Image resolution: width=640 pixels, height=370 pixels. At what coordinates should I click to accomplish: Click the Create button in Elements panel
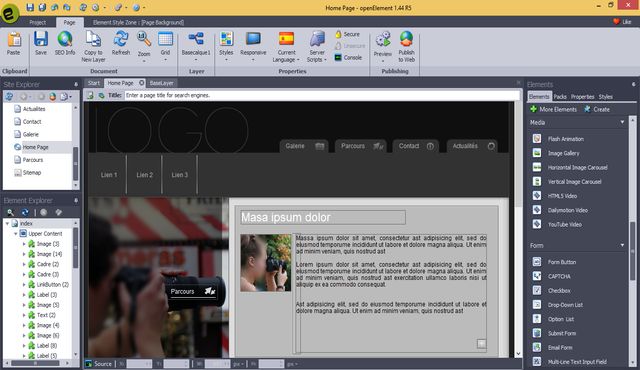point(597,109)
